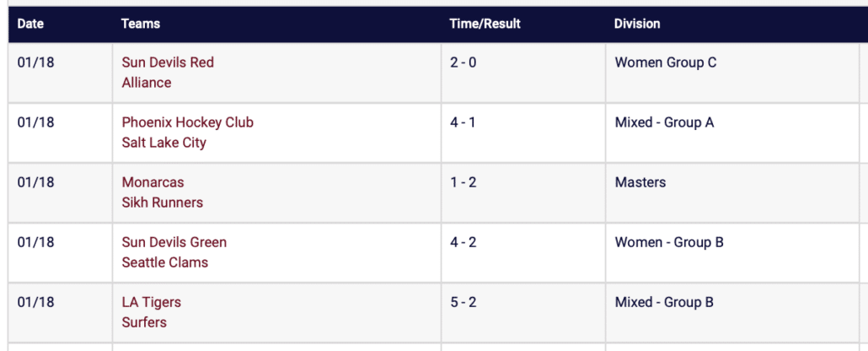Click the Teams column header
Viewport: 868px width, 351px height.
(x=140, y=24)
